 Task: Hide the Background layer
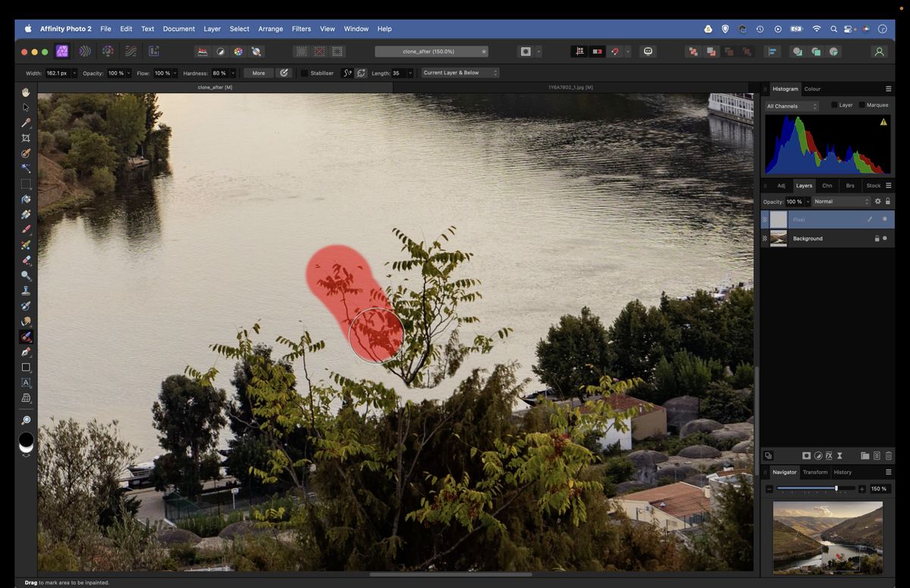(x=883, y=239)
